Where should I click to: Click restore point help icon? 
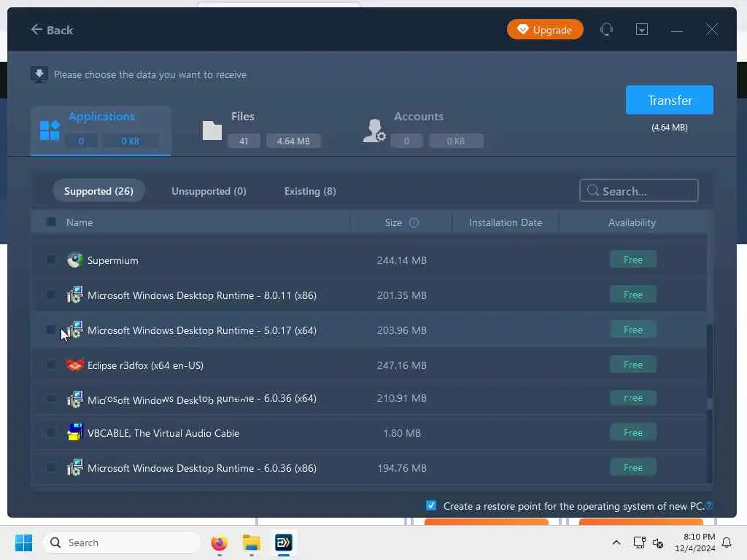(709, 505)
